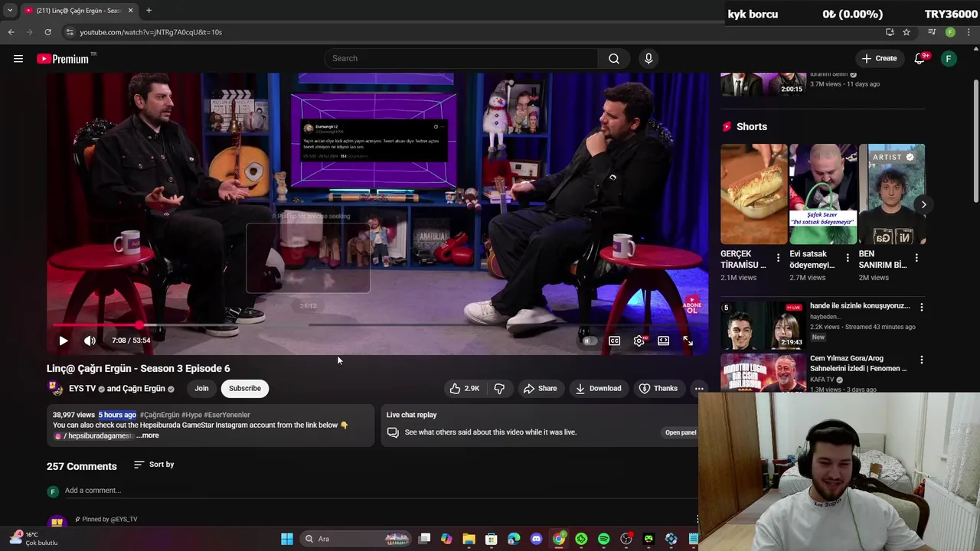
Task: Open the YouTube account avatar menu
Action: (949, 58)
